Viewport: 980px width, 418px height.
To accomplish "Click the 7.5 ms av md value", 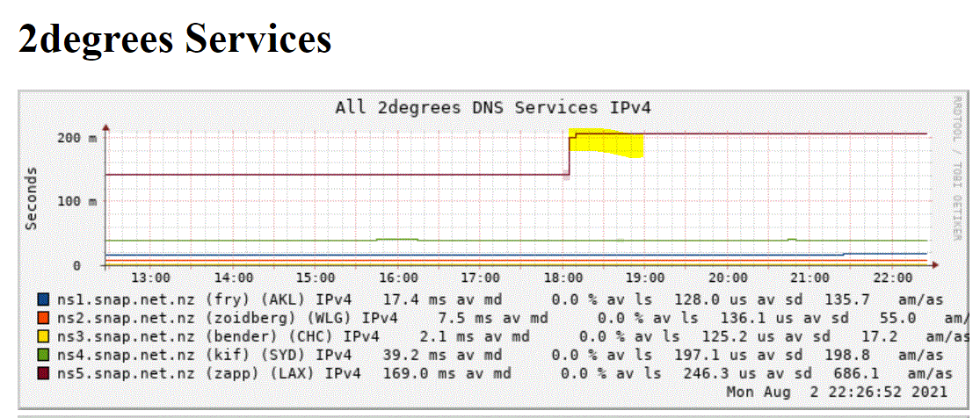I will [x=492, y=319].
